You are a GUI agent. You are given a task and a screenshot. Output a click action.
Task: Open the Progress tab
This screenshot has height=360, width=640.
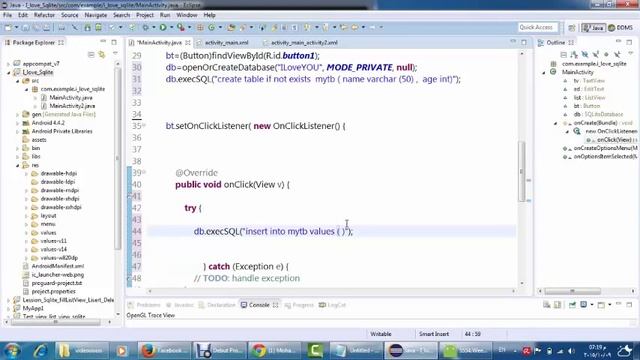click(x=299, y=305)
